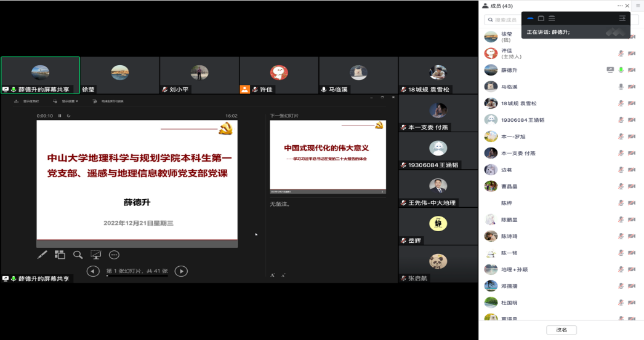Screen dimensions: 644x340
Task: Click the black screen presentation icon
Action: 95,255
